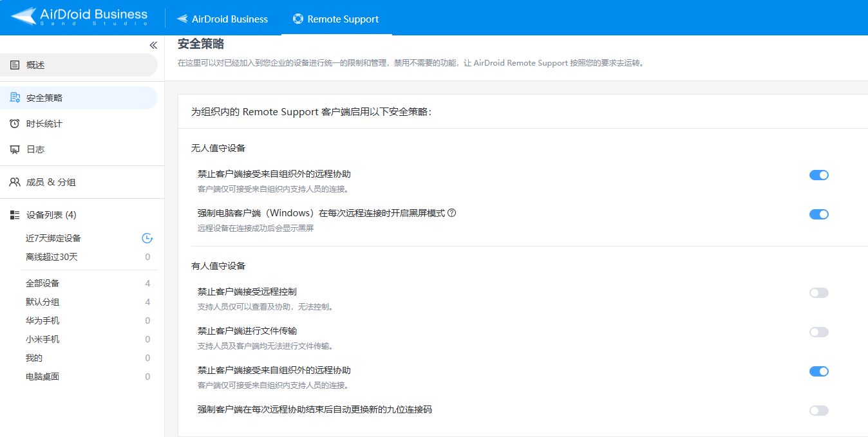Disable attended 禁止客户端接受来自组织外的远程协助 toggle
868x437 pixels.
(x=818, y=371)
